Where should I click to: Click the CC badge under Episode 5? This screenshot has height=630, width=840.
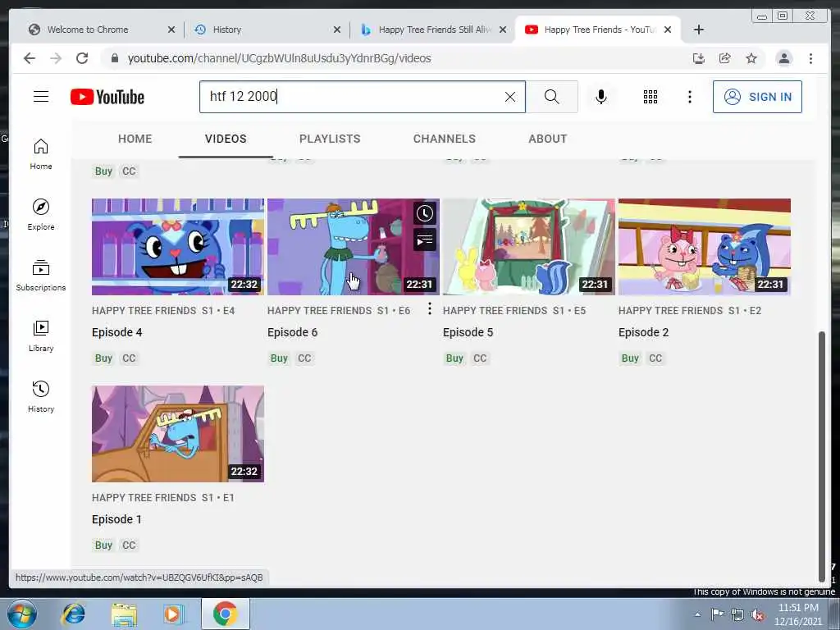coord(480,358)
